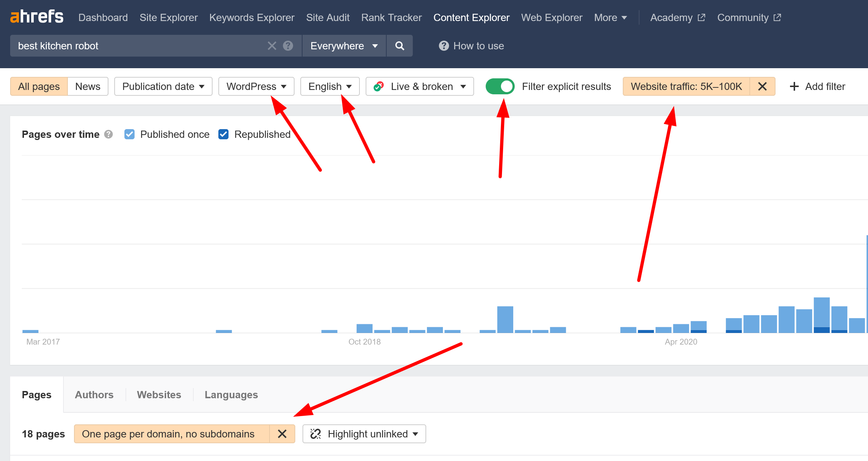Click the Mar 2017 chart bar
Screen dimensions: 868x461
30,331
